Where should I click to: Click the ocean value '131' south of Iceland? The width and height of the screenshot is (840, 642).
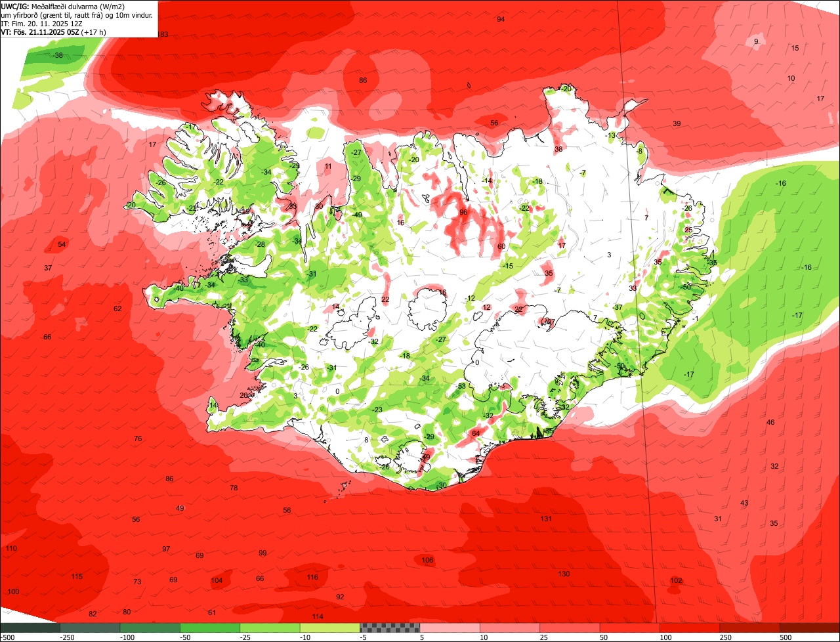coord(546,519)
